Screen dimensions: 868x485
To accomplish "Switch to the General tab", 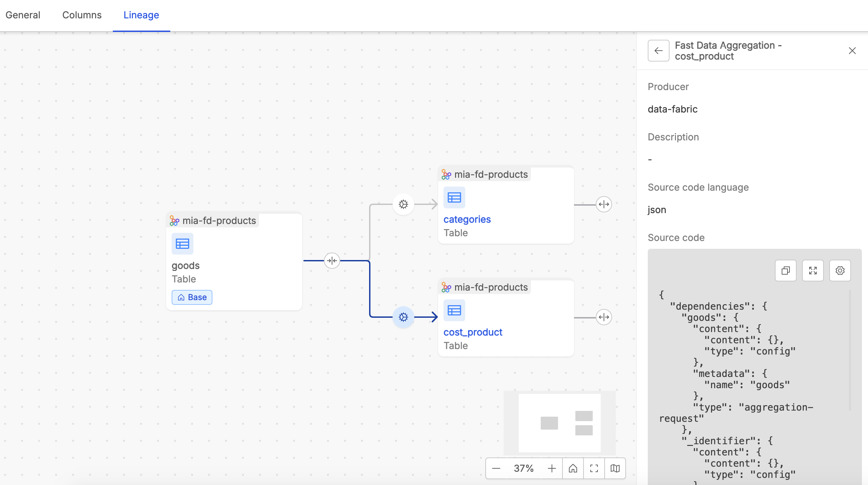I will pos(23,15).
